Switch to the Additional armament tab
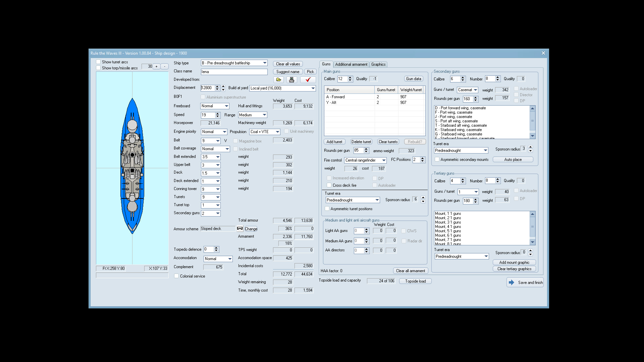This screenshot has width=644, height=362. pos(351,64)
